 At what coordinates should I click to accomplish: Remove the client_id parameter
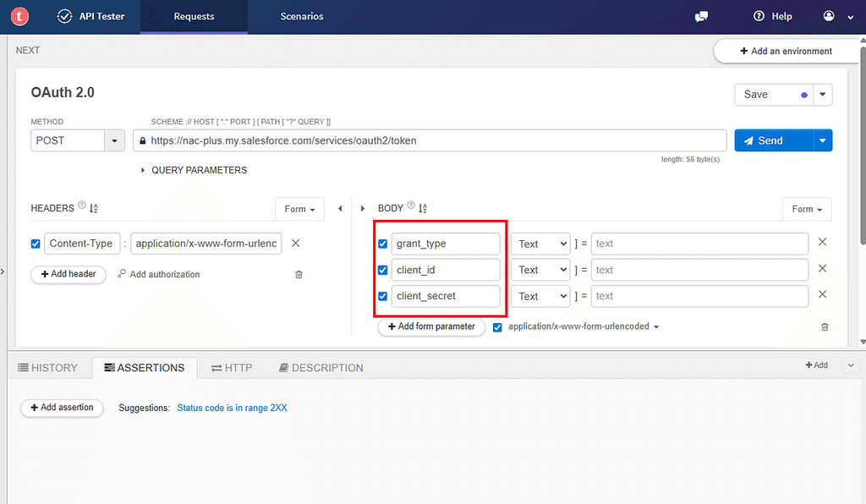coord(822,268)
